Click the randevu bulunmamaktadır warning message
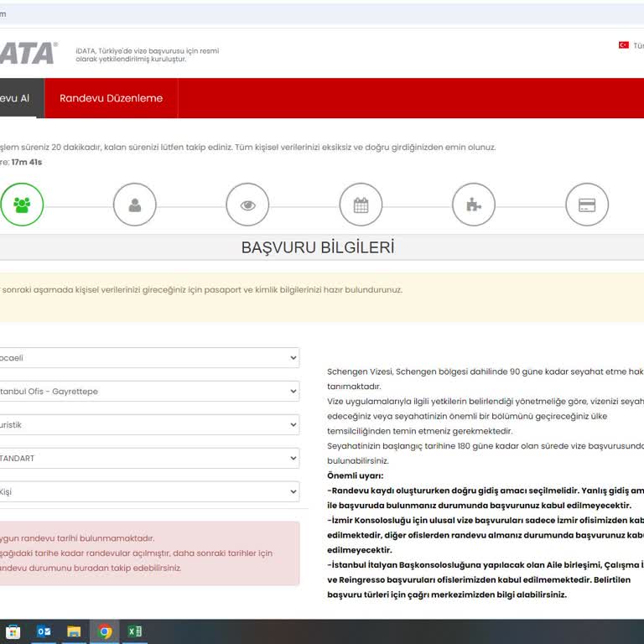Viewport: 644px width, 644px height. (x=149, y=553)
